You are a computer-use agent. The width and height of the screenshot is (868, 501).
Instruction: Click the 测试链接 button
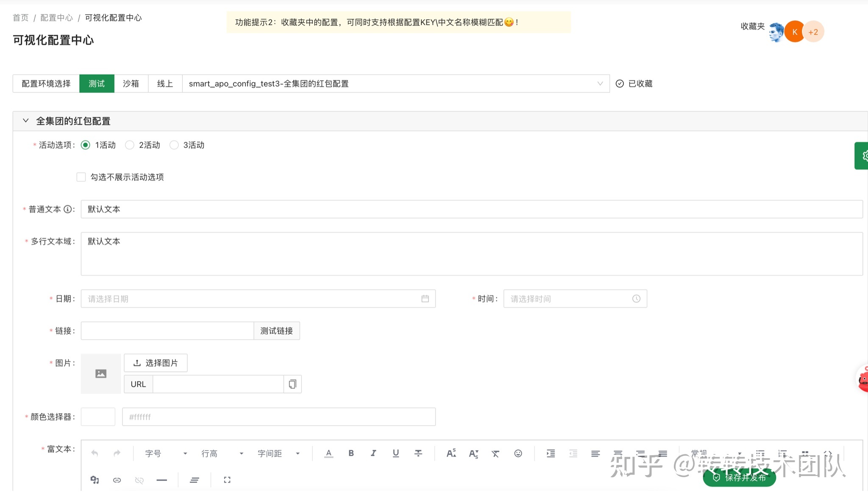click(x=277, y=331)
